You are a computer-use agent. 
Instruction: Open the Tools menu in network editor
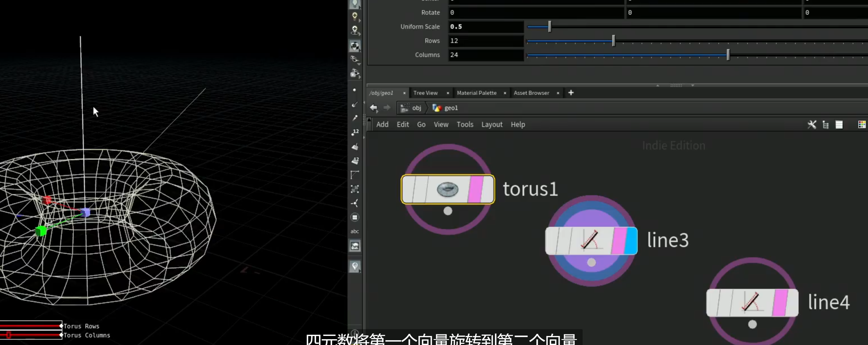(x=465, y=124)
